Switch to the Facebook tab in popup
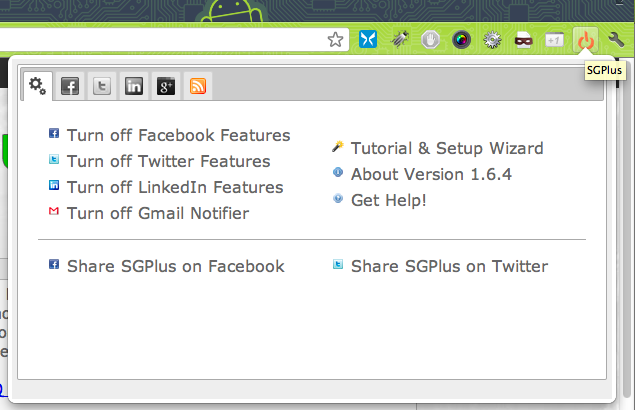The image size is (635, 410). tap(70, 86)
